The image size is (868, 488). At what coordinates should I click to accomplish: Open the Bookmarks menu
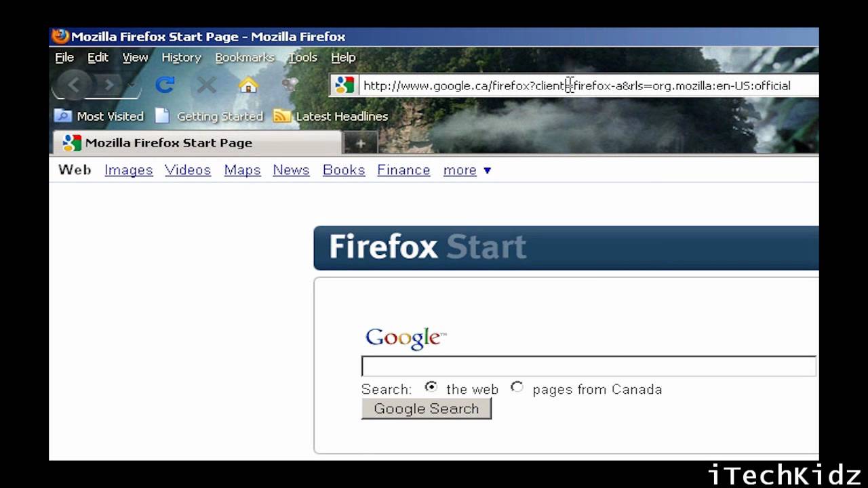[245, 58]
